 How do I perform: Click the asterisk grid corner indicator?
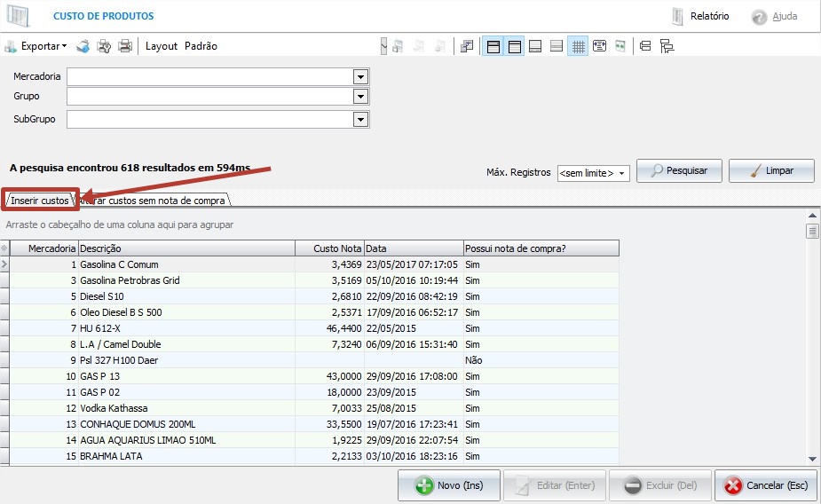tap(4, 248)
